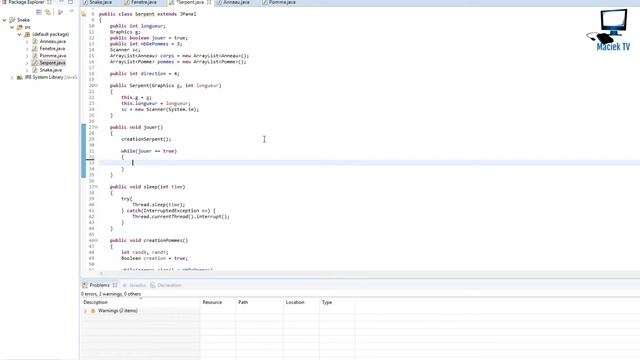The height and width of the screenshot is (360, 640).
Task: Switch to Serpent.java editor tab
Action: pyautogui.click(x=189, y=2)
